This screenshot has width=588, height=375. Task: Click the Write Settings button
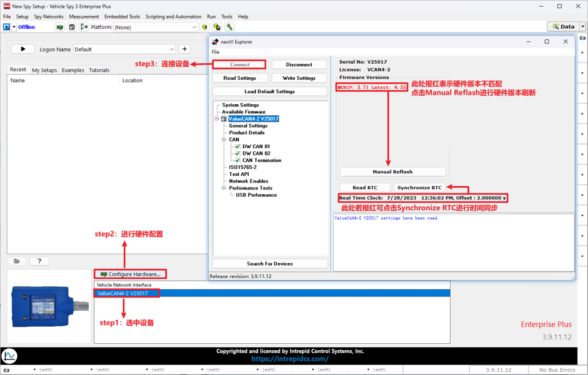tap(299, 78)
